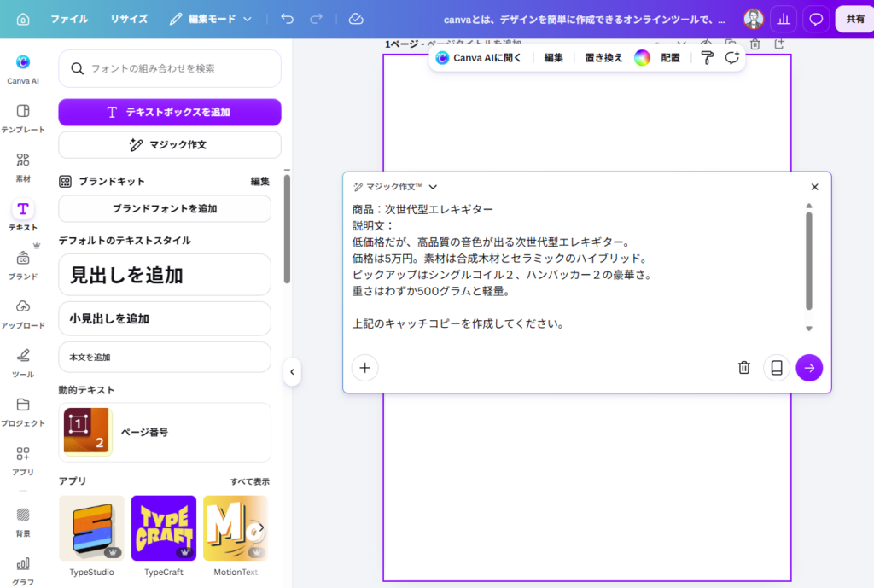Click Canva AIに聞く in toolbar
874x588 pixels.
tap(479, 58)
